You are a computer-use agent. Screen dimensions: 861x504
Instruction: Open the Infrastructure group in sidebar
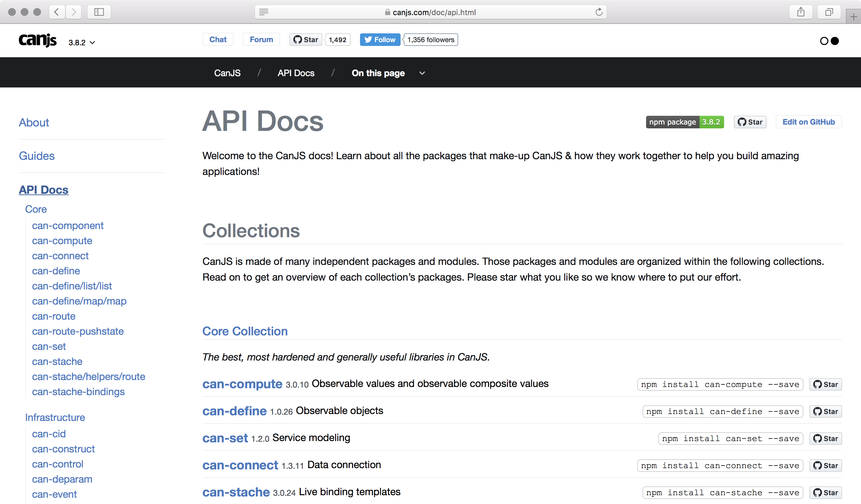(55, 417)
